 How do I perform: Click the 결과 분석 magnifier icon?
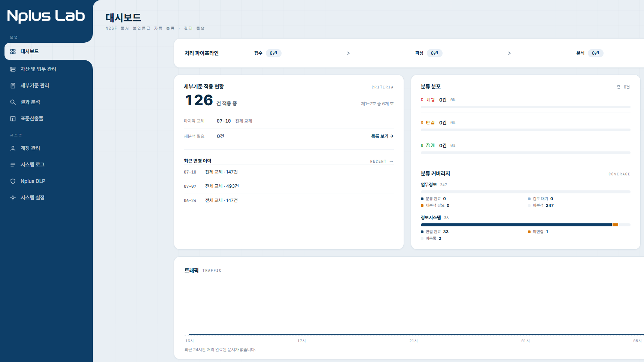pos(13,102)
